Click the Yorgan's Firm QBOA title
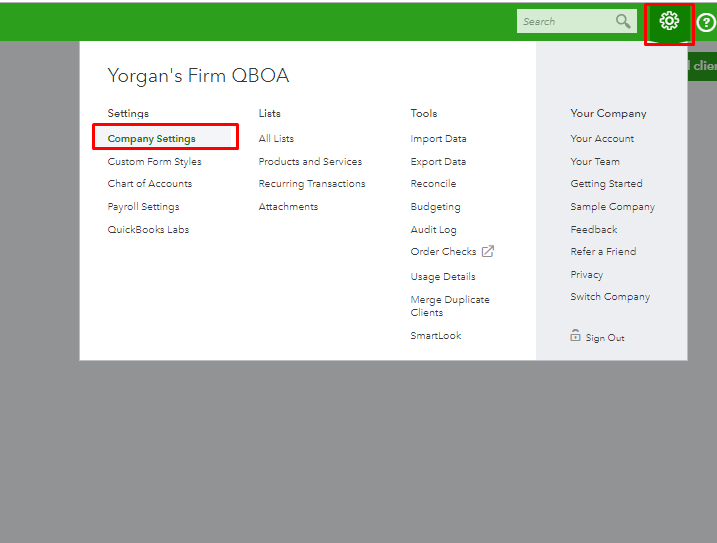The image size is (717, 543). click(198, 75)
